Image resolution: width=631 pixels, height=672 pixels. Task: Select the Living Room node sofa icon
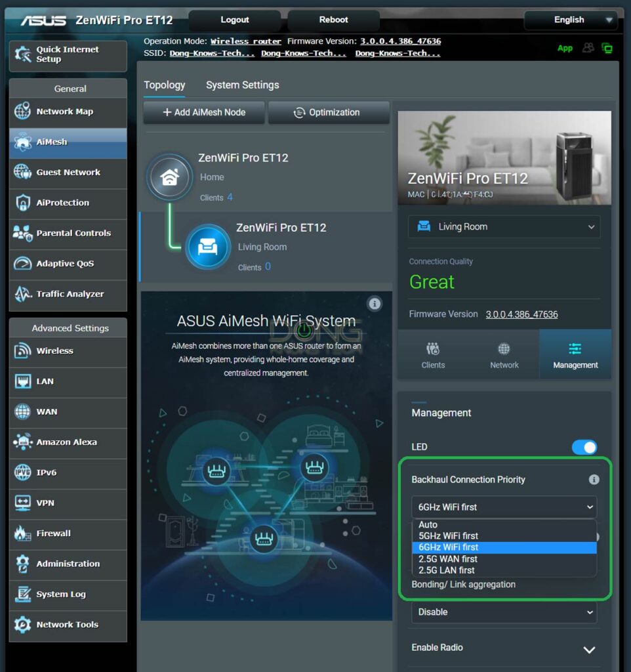[208, 247]
